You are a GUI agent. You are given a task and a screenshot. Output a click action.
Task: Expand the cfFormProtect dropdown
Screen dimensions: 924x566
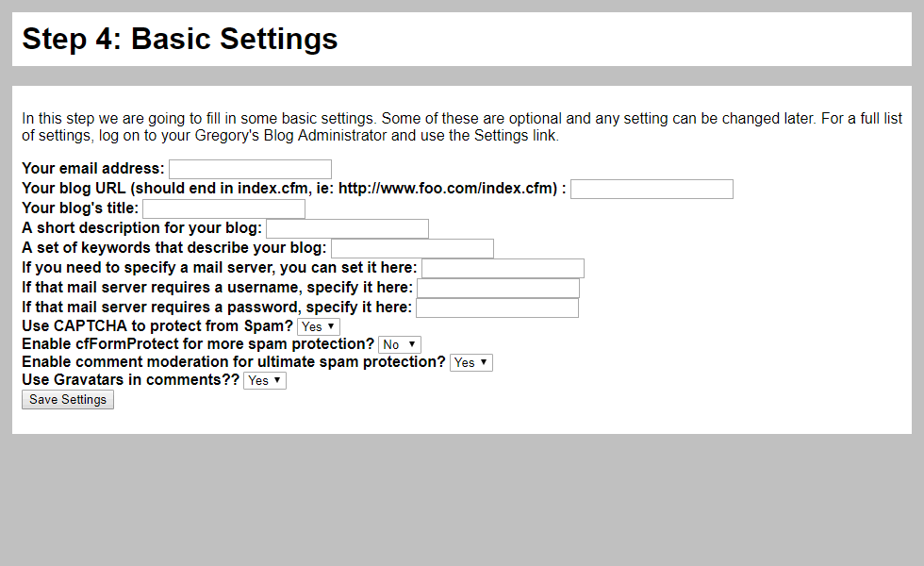tap(400, 344)
